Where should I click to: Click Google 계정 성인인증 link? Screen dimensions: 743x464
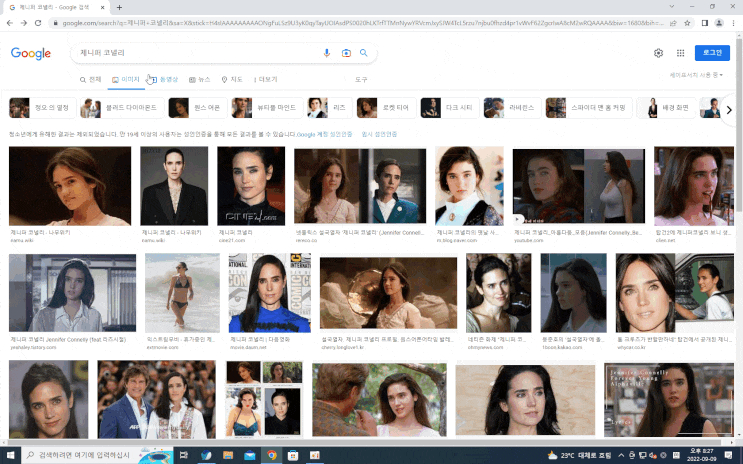pyautogui.click(x=325, y=135)
